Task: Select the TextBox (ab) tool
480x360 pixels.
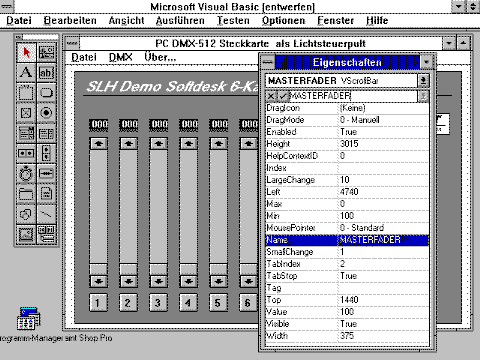Action: tap(46, 72)
